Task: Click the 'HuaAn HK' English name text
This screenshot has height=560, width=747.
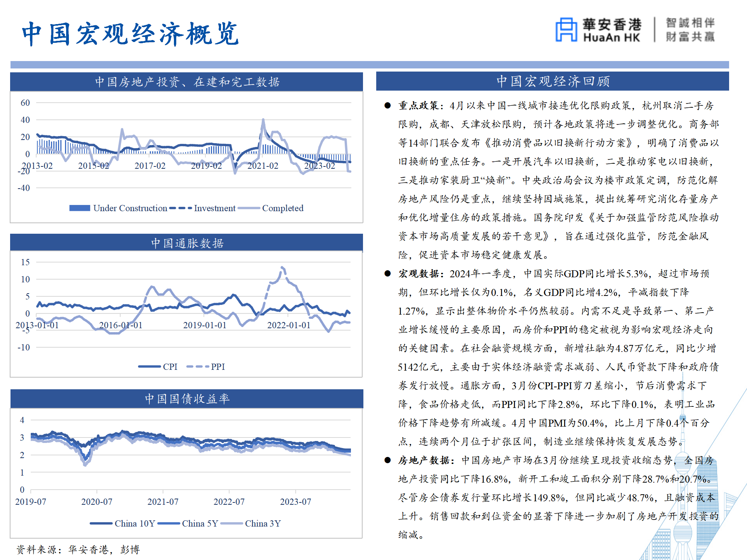Action: (x=612, y=38)
